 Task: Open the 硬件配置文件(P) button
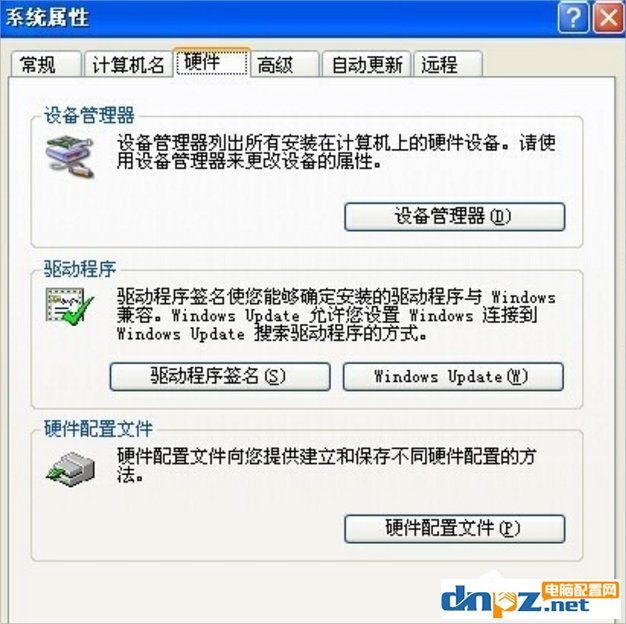point(454,529)
